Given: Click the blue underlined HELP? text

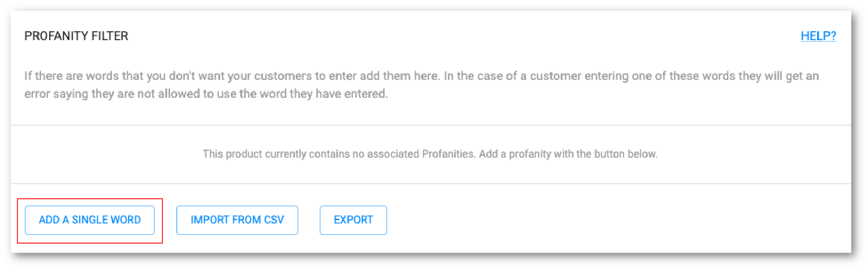Looking at the screenshot, I should (818, 36).
